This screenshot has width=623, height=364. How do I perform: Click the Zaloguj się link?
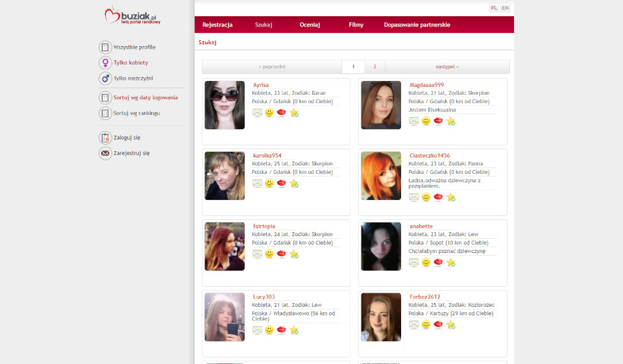pyautogui.click(x=127, y=138)
